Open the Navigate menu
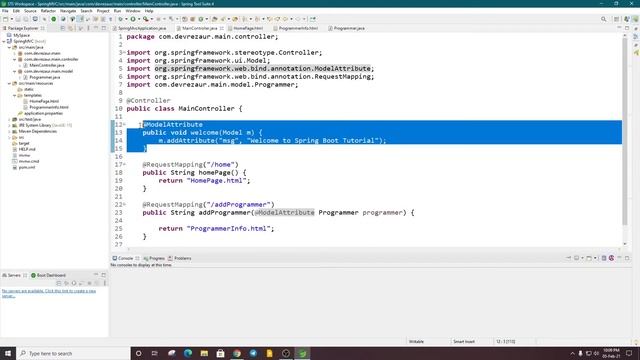This screenshot has width=640, height=360. [x=68, y=11]
